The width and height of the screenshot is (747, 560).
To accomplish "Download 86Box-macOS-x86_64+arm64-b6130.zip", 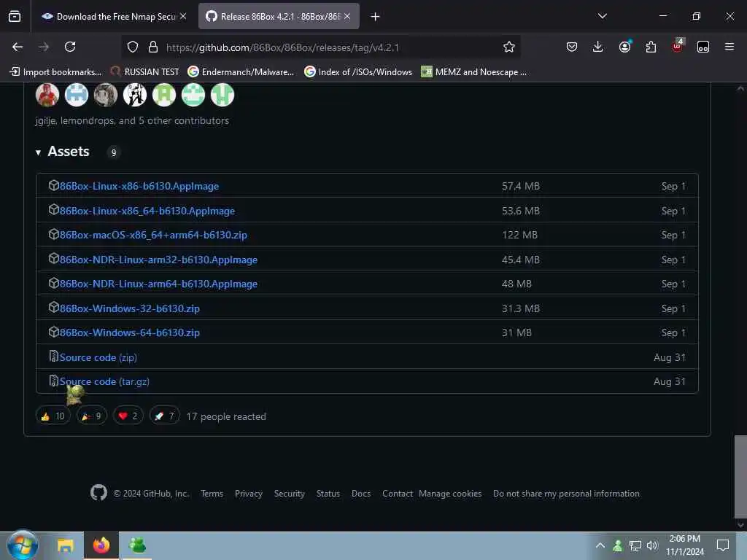I will pos(153,235).
